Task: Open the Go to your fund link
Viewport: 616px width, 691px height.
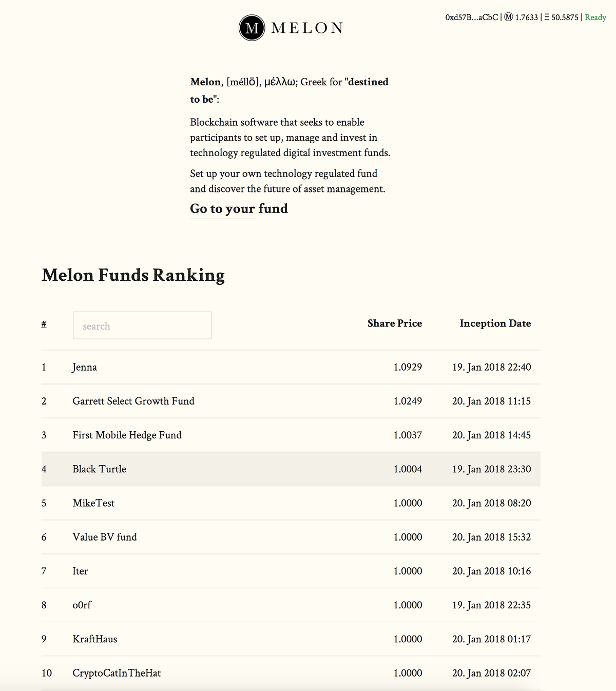Action: [x=239, y=209]
